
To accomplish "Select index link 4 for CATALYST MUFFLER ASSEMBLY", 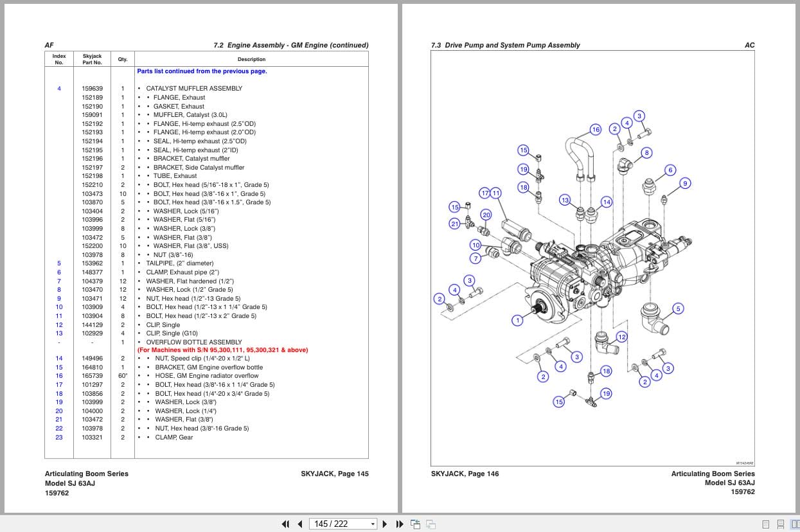I will point(58,88).
